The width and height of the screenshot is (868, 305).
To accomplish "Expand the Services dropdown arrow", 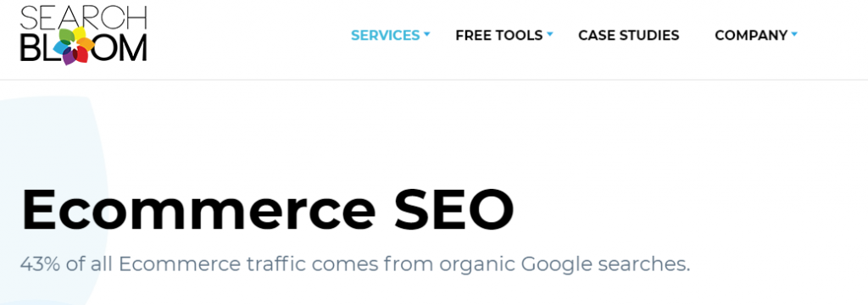I will click(x=427, y=35).
